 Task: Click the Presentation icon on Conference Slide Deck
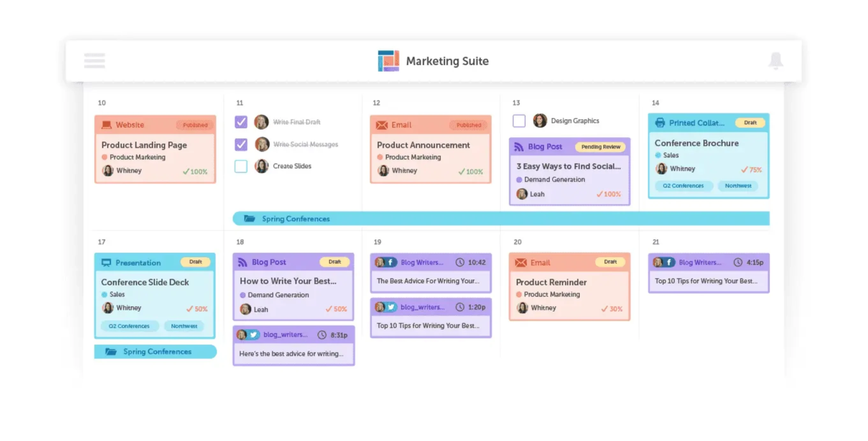click(105, 262)
